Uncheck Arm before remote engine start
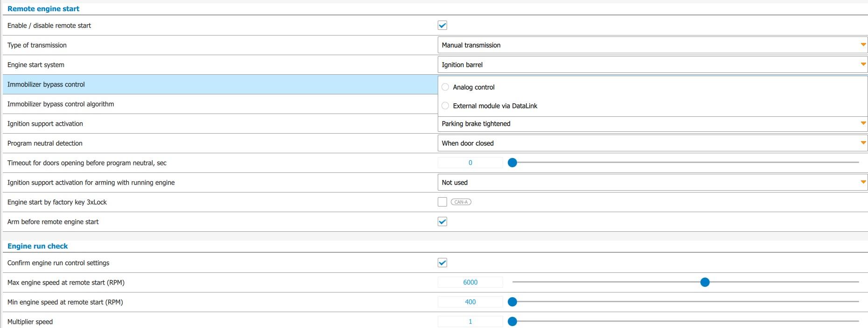This screenshot has height=328, width=868. click(442, 221)
